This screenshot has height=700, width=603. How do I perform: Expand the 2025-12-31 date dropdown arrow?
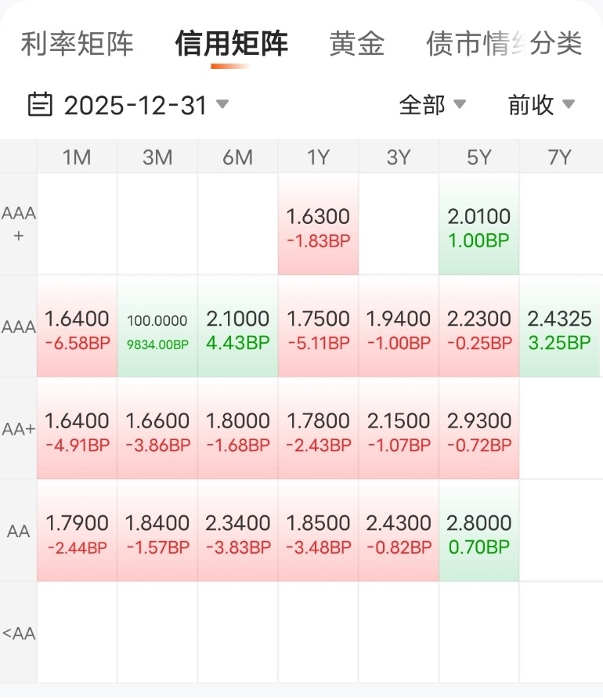pos(222,104)
